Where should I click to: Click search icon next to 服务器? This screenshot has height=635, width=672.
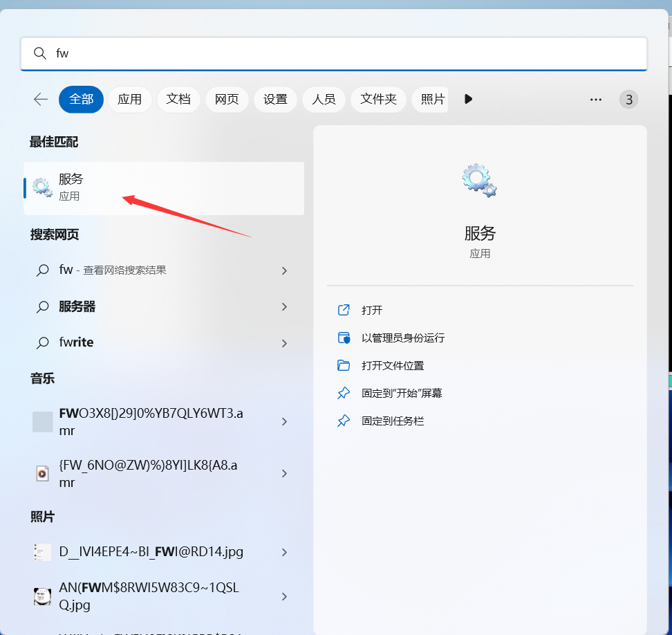coord(42,307)
